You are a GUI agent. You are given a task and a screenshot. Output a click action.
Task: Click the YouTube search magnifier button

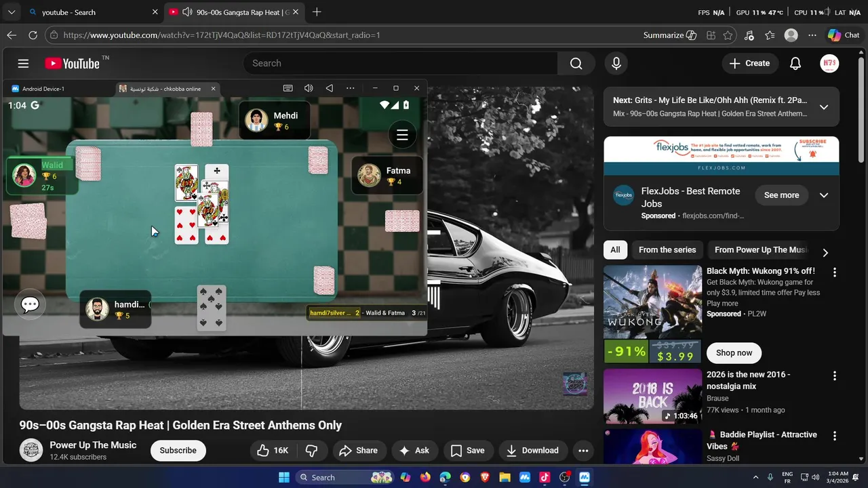576,63
